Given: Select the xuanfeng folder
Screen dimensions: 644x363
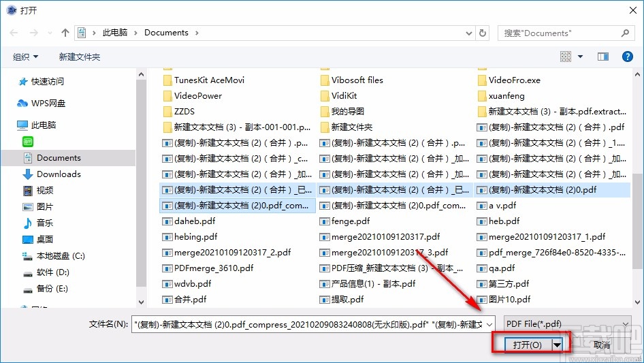Looking at the screenshot, I should [x=501, y=96].
